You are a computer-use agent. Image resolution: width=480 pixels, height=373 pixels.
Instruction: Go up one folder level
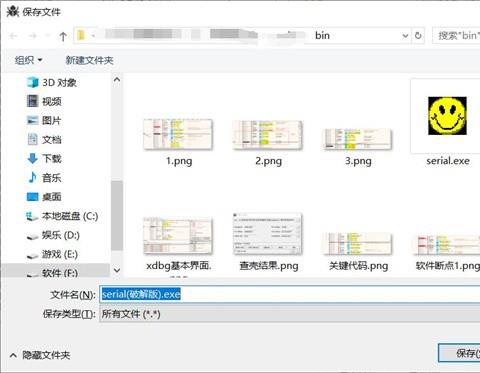coord(63,36)
